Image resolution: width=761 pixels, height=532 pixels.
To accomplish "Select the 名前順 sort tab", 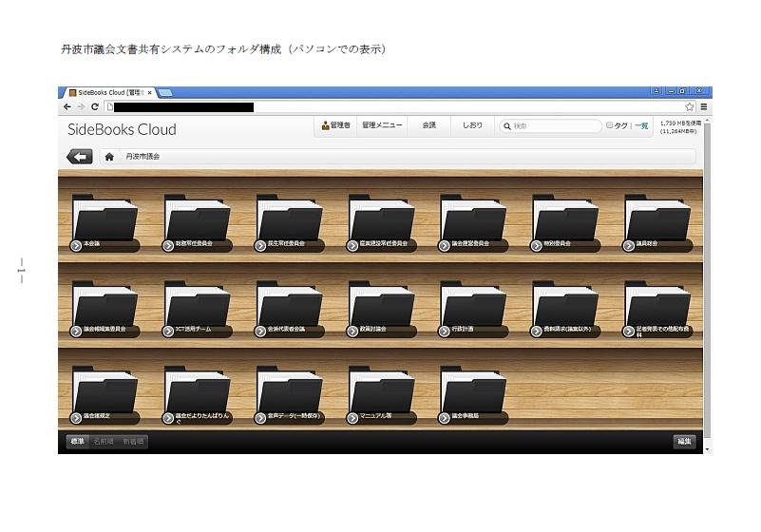I will coord(104,441).
